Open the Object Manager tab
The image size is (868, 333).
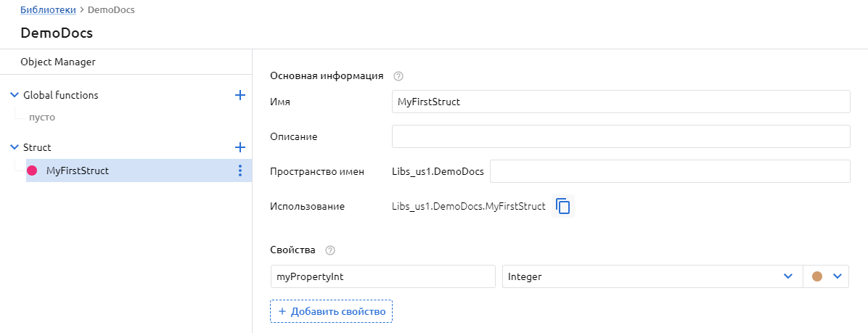(x=58, y=62)
